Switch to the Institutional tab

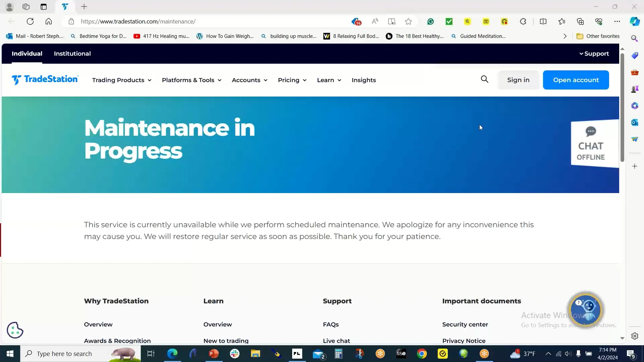pos(72,54)
